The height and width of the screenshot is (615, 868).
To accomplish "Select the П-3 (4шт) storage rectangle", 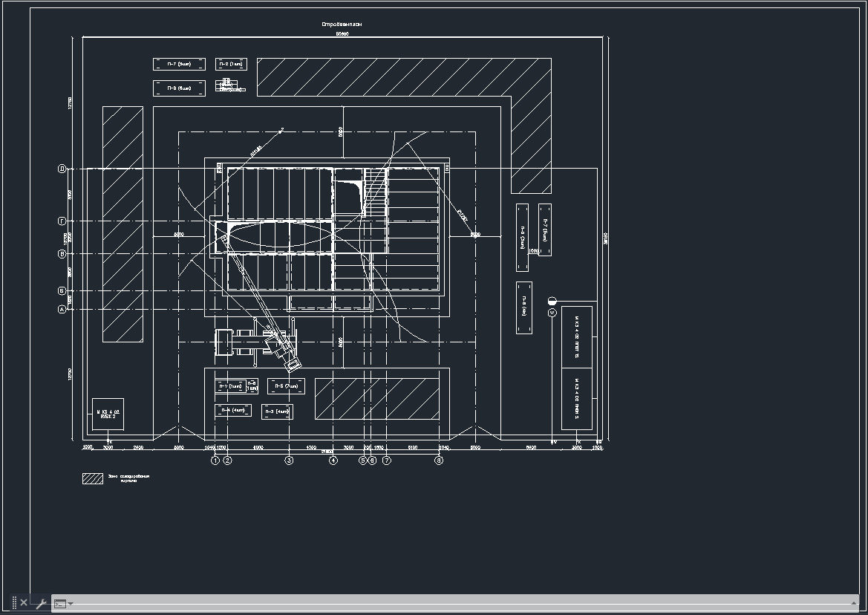I will point(277,411).
